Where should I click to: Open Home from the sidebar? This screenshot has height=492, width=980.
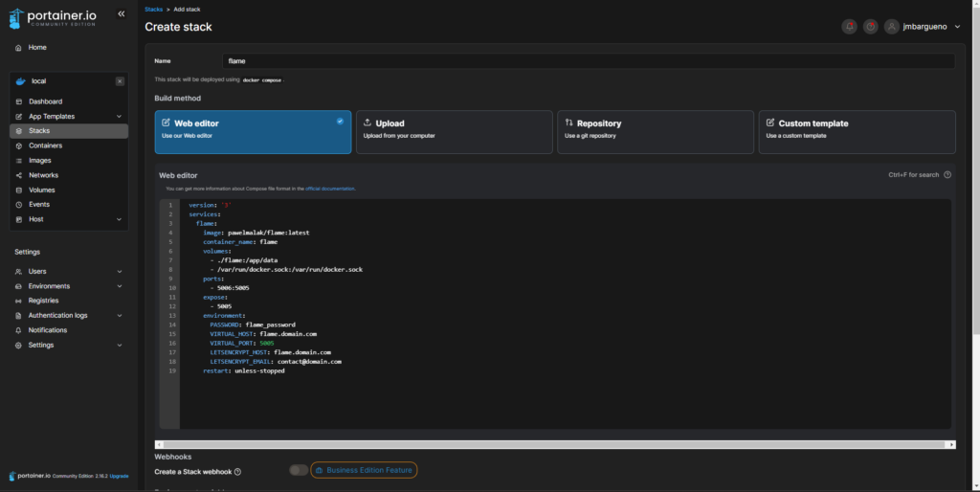[x=37, y=48]
